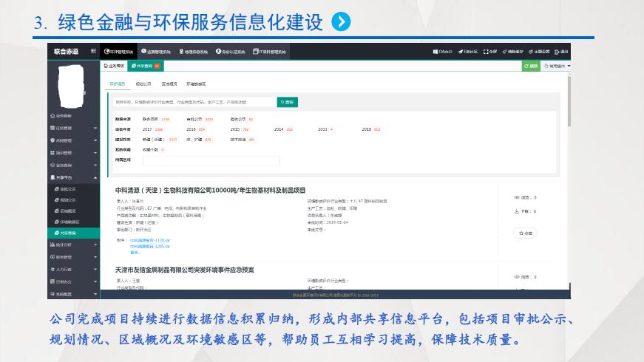Click the E路社区 paper-plane icon
The height and width of the screenshot is (362, 644).
[x=460, y=52]
